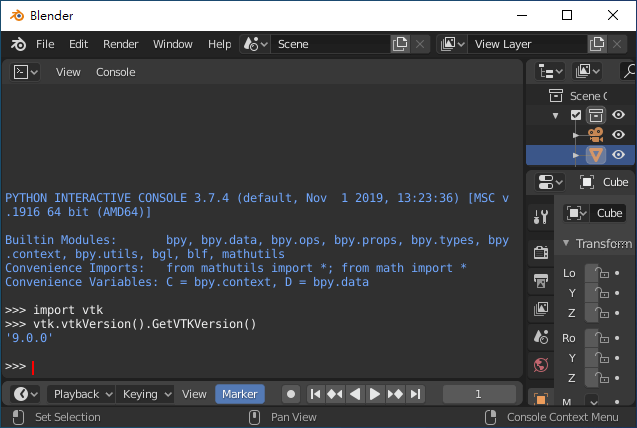Jump to the previous keyframe
Viewport: 637px width, 428px height.
[335, 394]
